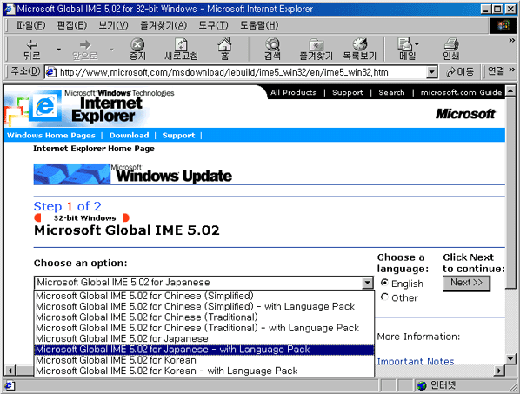520x394 pixels.
Task: Click the Refresh (새로고침) toolbar icon
Action: point(181,49)
